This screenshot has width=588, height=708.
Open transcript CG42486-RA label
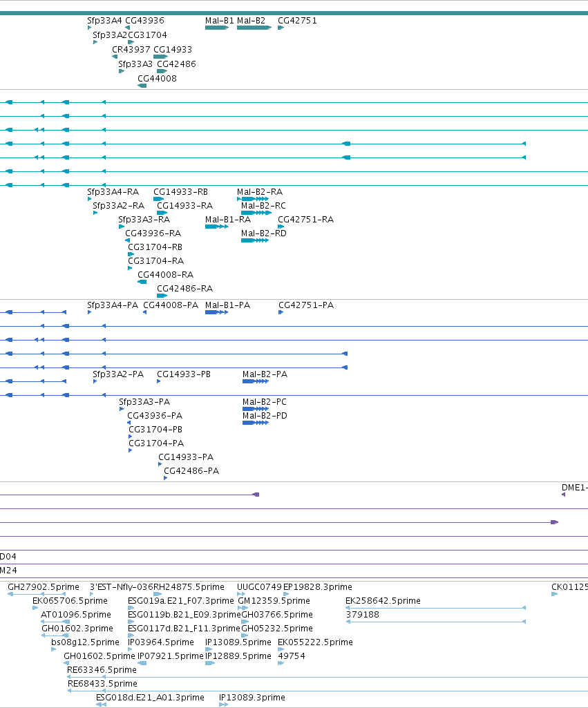[184, 289]
